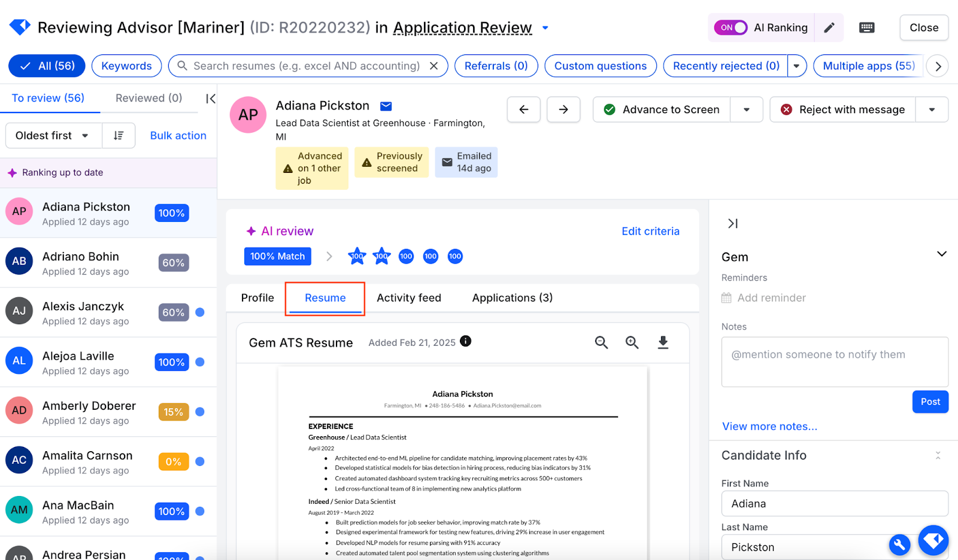Click the Emailed 14d ago badge

(x=466, y=162)
